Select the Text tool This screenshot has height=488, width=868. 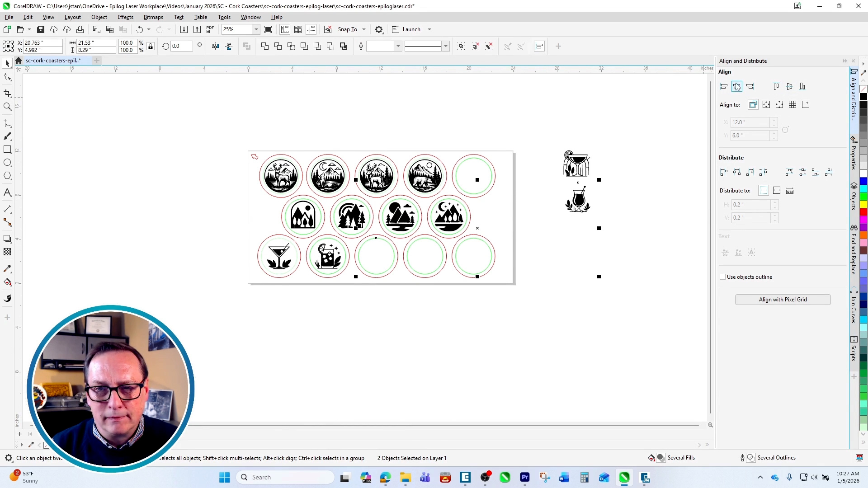coord(7,192)
